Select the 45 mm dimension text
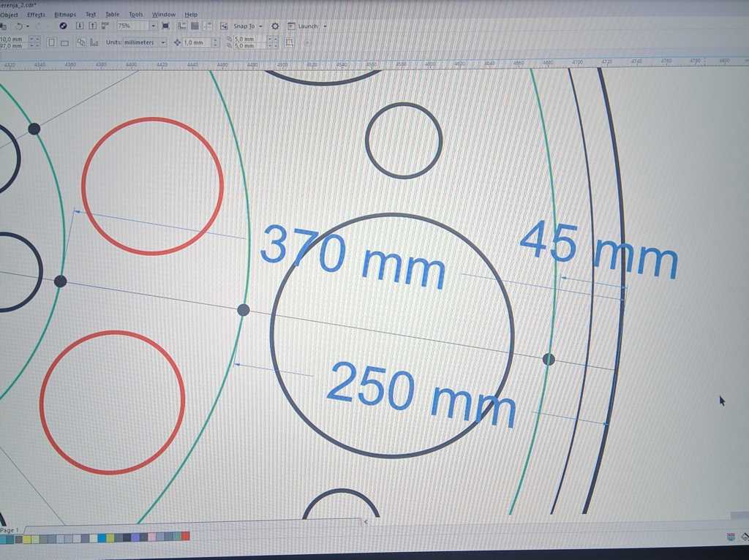749x560 pixels. [x=599, y=249]
